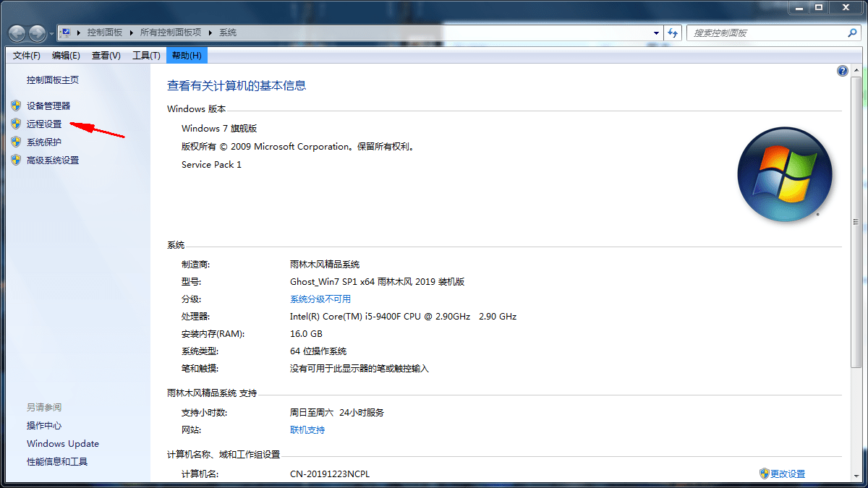Open the 查看(V) menu
The image size is (868, 488).
click(x=106, y=56)
